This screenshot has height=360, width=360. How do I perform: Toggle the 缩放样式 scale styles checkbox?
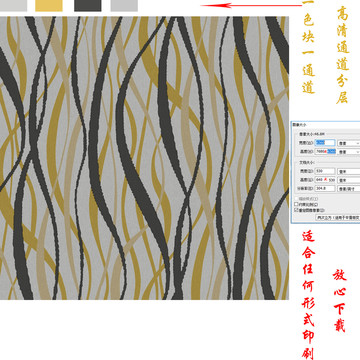296,199
